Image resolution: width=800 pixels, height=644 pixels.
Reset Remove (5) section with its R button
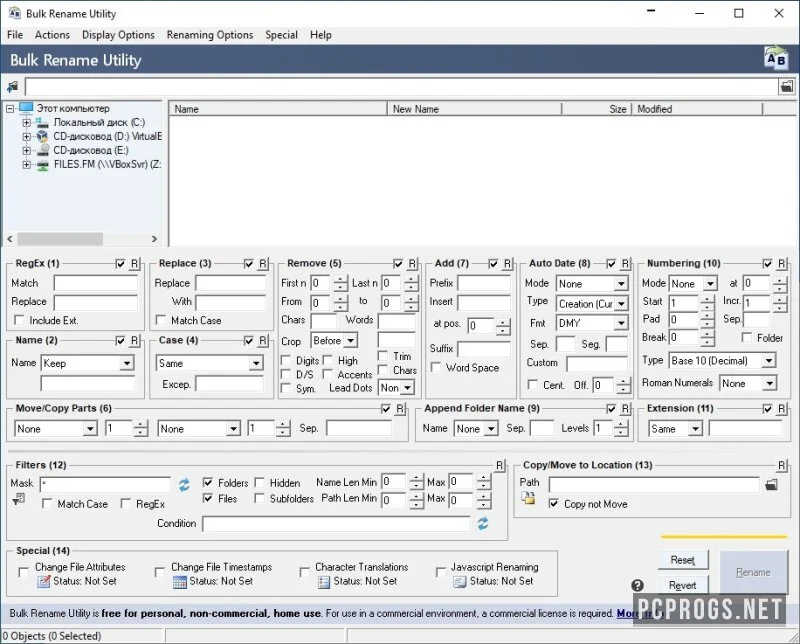(412, 264)
